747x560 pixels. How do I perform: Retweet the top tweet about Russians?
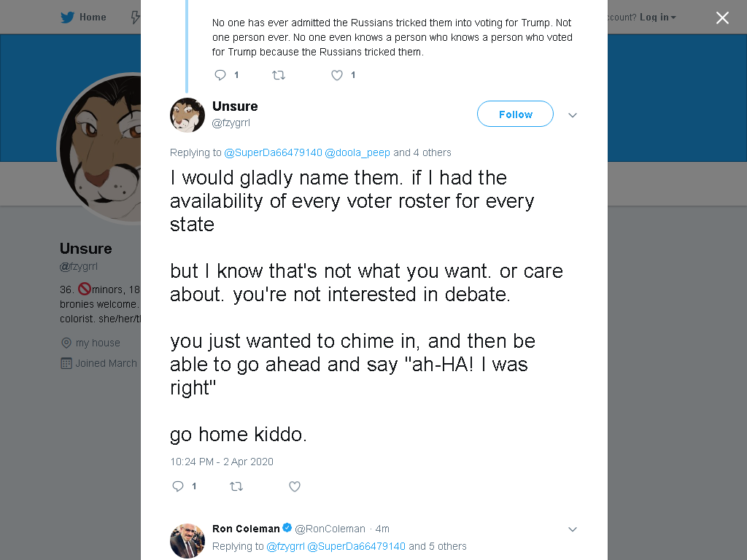(x=279, y=75)
